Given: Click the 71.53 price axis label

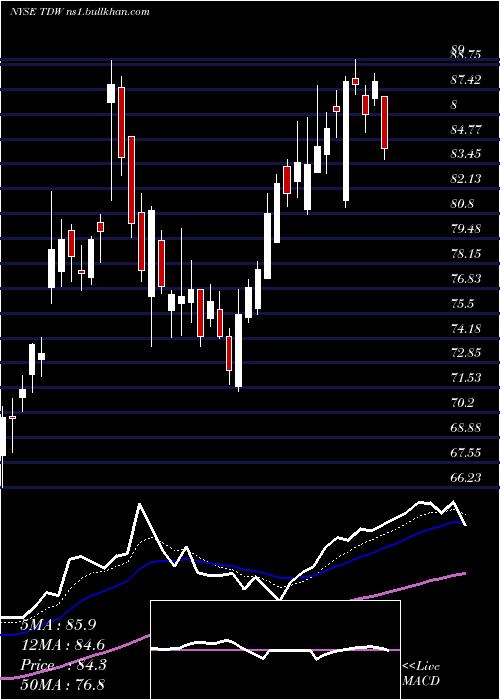Looking at the screenshot, I should coord(466,378).
